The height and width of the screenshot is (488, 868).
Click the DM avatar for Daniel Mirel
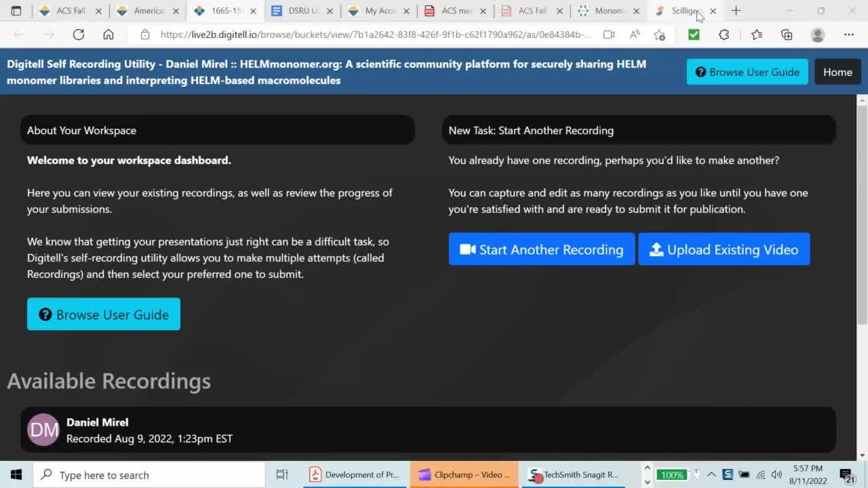43,430
